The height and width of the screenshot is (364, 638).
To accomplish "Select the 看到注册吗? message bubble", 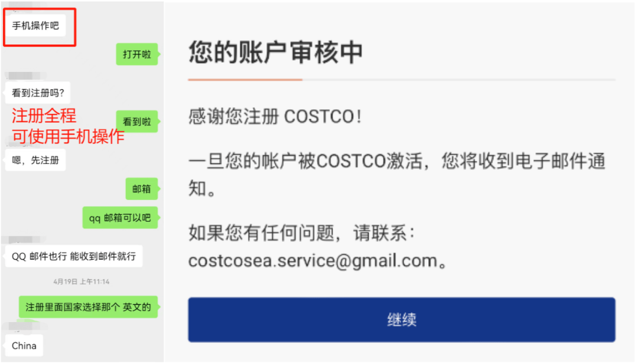I will point(38,93).
